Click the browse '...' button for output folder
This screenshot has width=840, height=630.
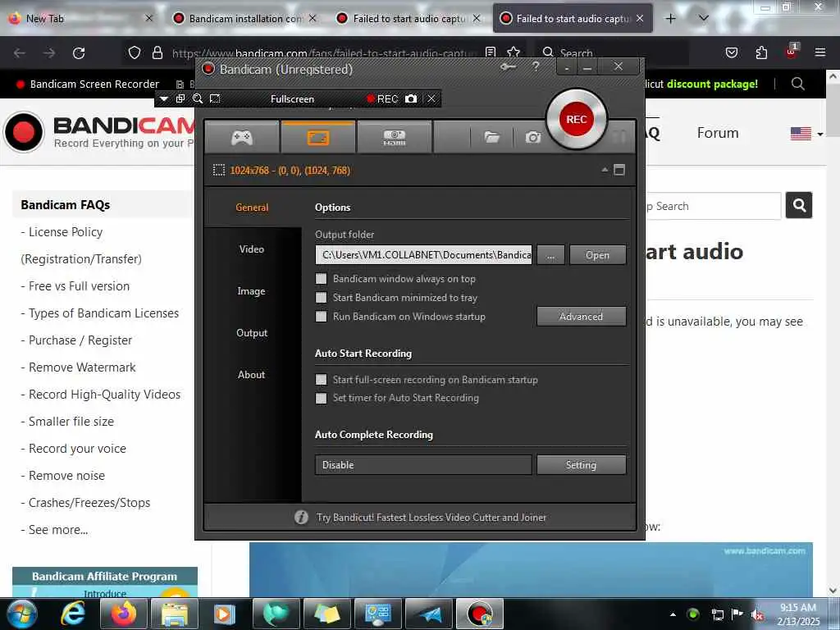pos(550,255)
